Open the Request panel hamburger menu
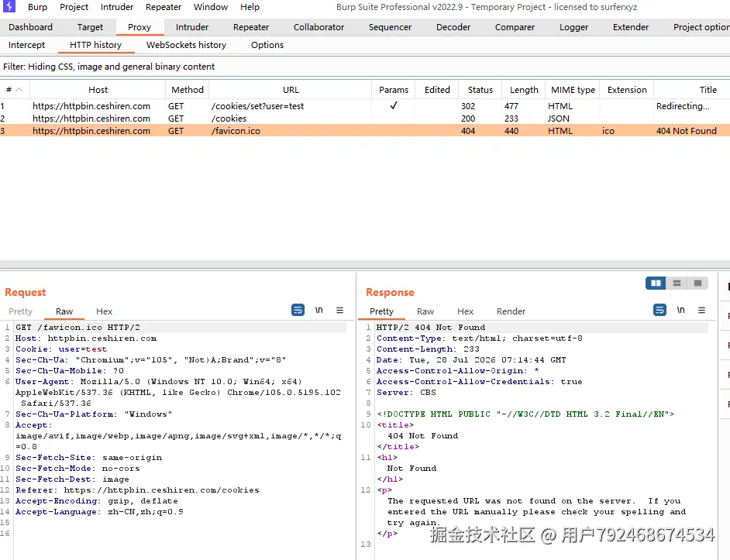 (340, 310)
